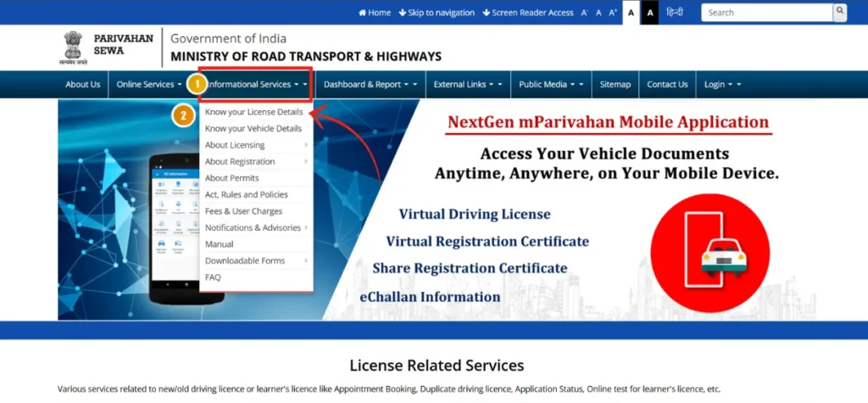
Task: Click Ministry of Road Transport & Highways title
Action: (x=306, y=57)
